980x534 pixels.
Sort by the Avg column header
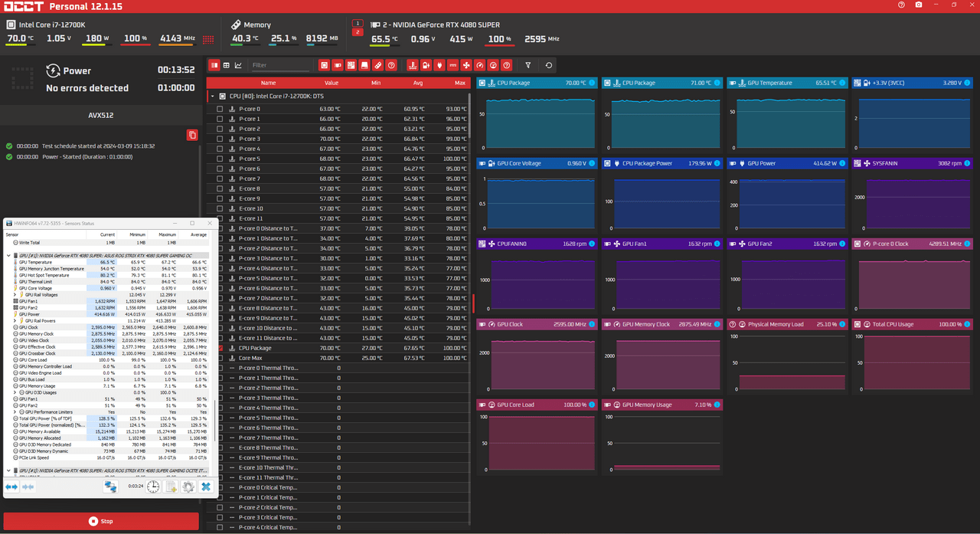(x=418, y=83)
